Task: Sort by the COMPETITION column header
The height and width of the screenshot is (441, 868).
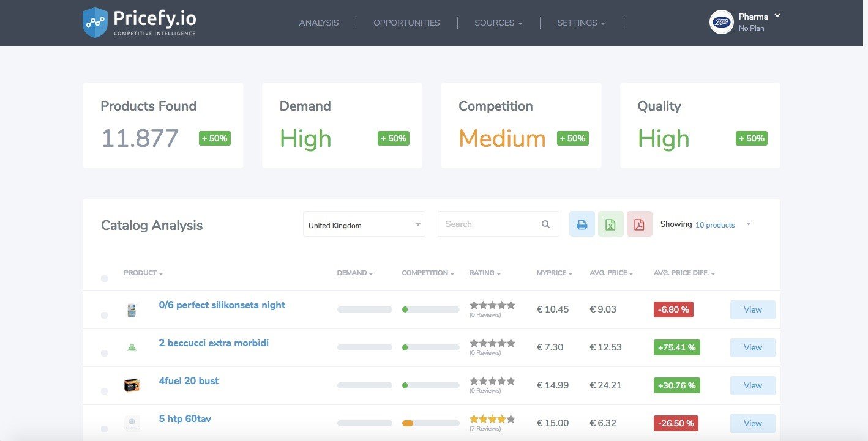Action: 428,273
